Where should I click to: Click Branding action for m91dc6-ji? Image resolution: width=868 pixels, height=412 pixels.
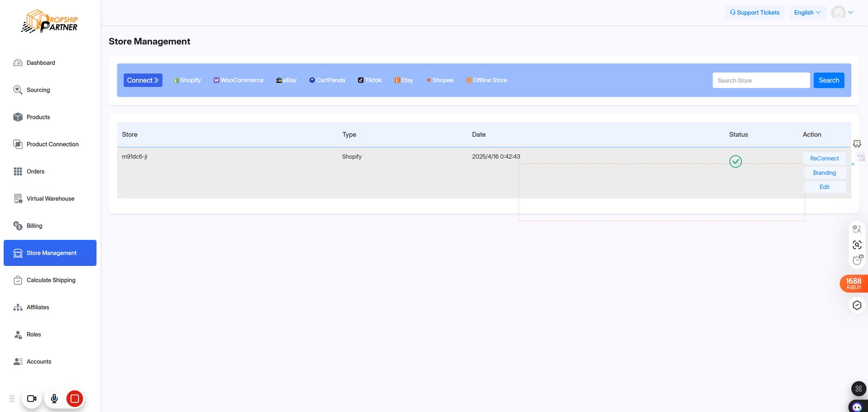pyautogui.click(x=825, y=173)
